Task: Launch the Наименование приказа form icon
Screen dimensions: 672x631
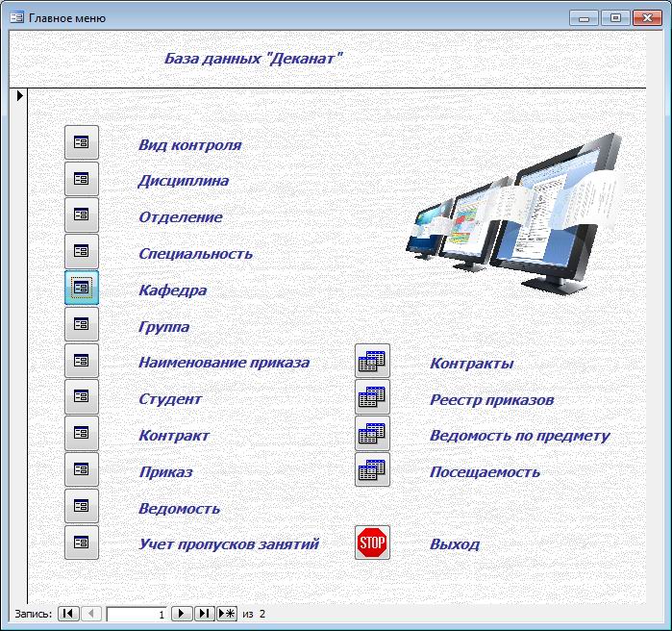Action: click(x=82, y=361)
